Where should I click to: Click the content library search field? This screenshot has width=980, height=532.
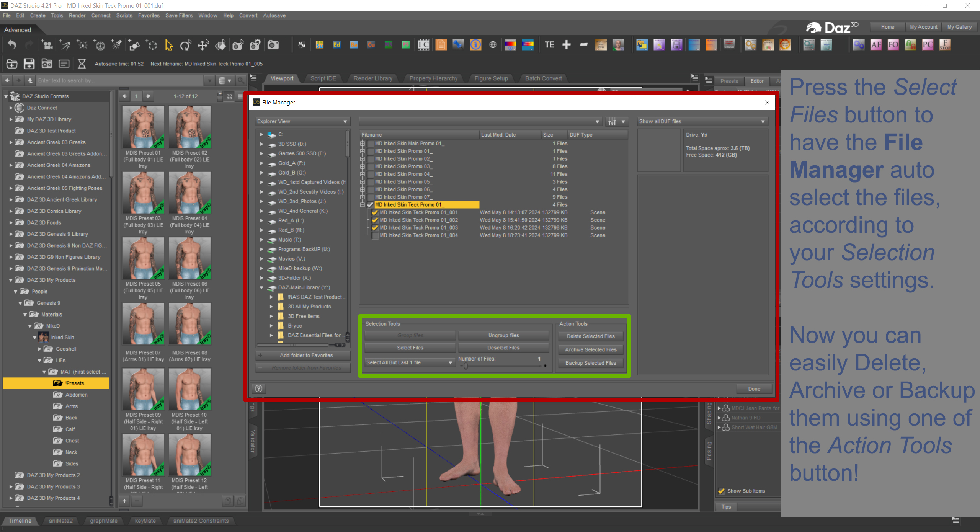tap(120, 81)
